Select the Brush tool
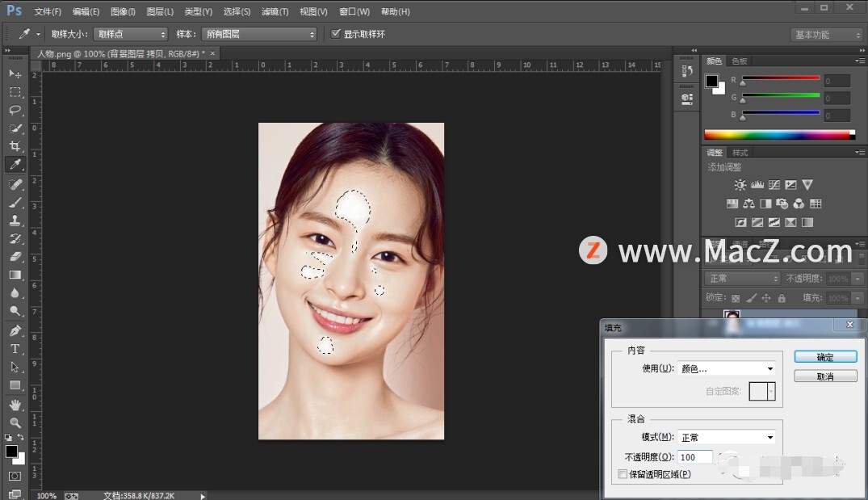 coord(15,202)
